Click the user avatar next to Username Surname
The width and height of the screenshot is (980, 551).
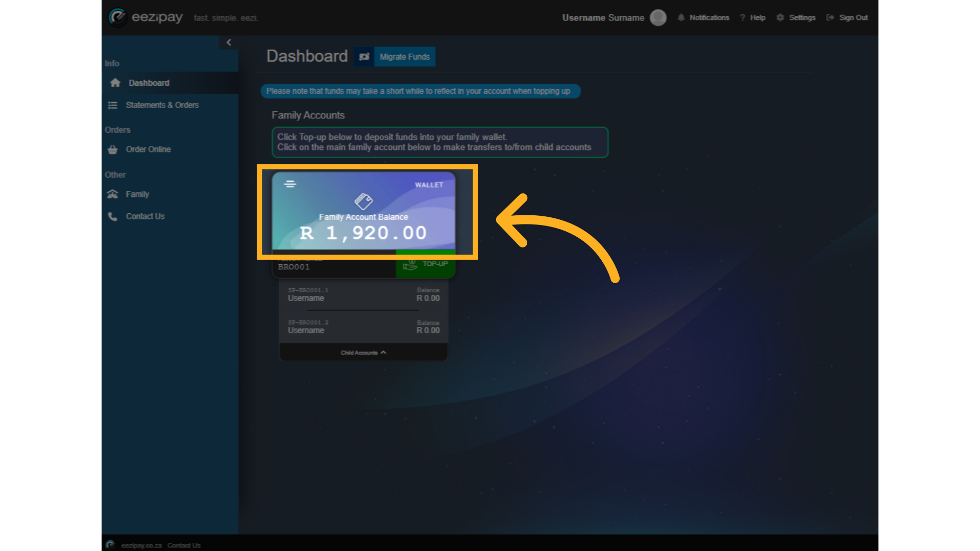point(658,17)
